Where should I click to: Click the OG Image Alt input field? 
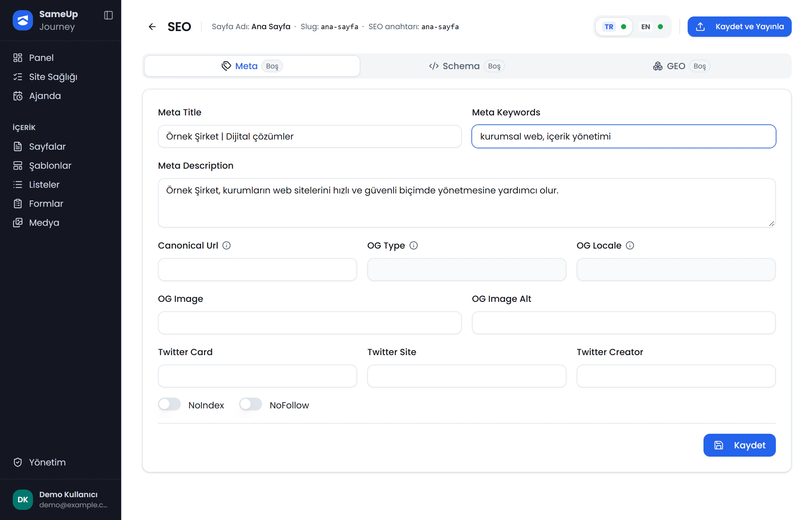[624, 323]
